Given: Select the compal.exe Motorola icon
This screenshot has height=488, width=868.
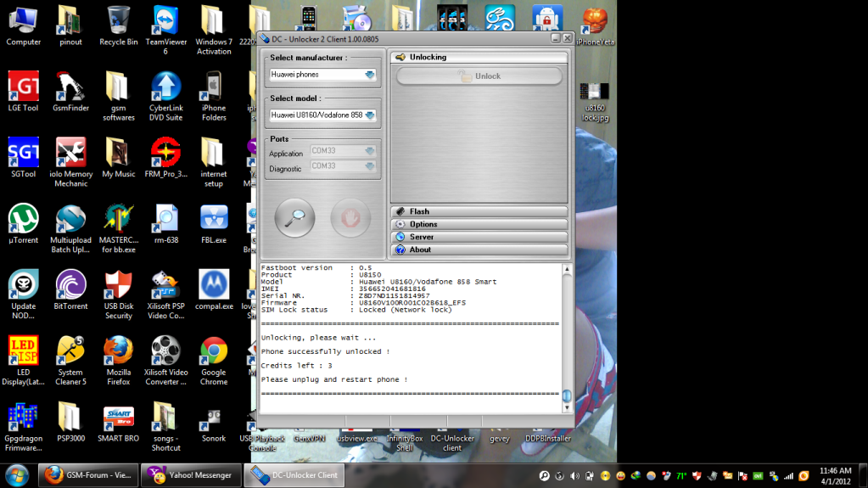Looking at the screenshot, I should 214,289.
